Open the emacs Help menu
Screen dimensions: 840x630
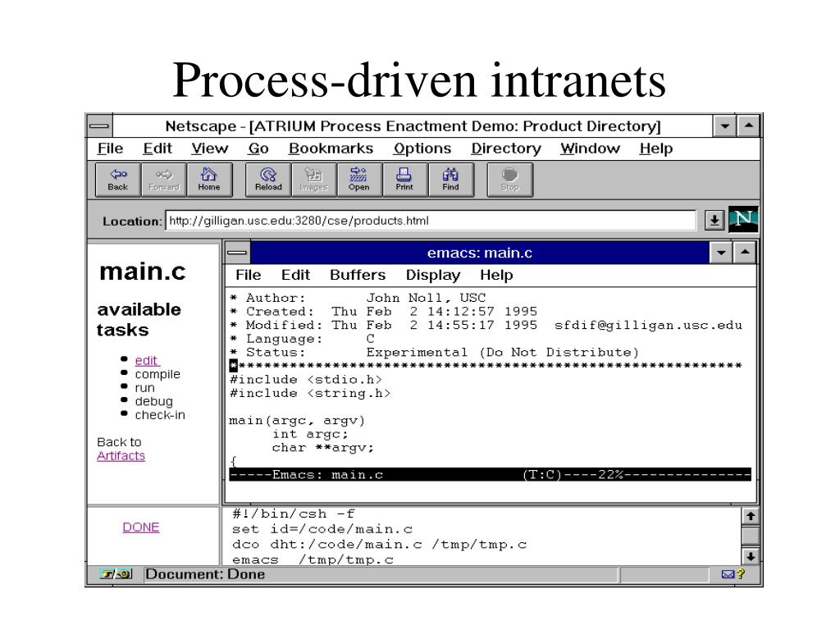pos(496,275)
